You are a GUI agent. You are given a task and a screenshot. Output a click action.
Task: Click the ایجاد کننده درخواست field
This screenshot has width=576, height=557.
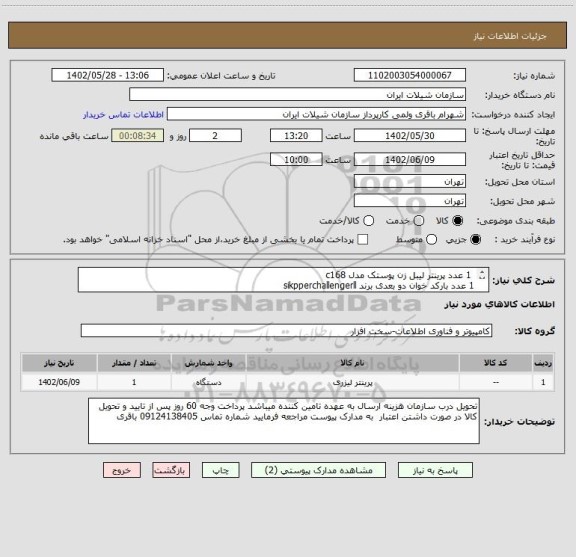pos(316,114)
